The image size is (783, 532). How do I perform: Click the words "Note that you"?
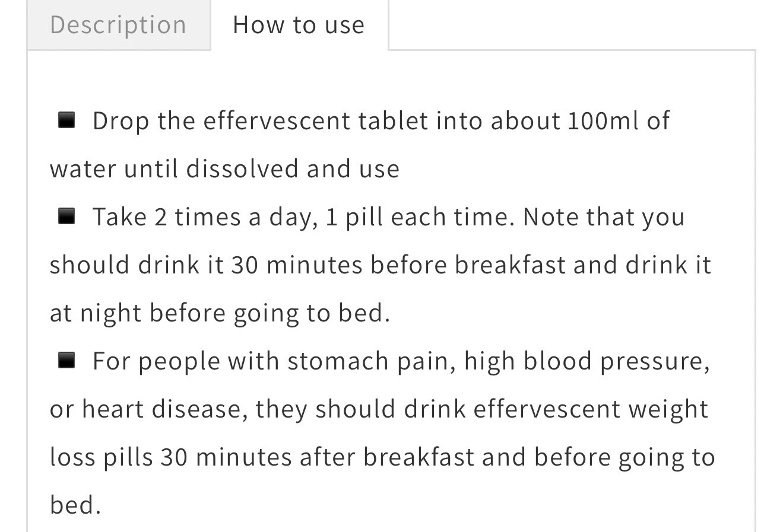(604, 218)
